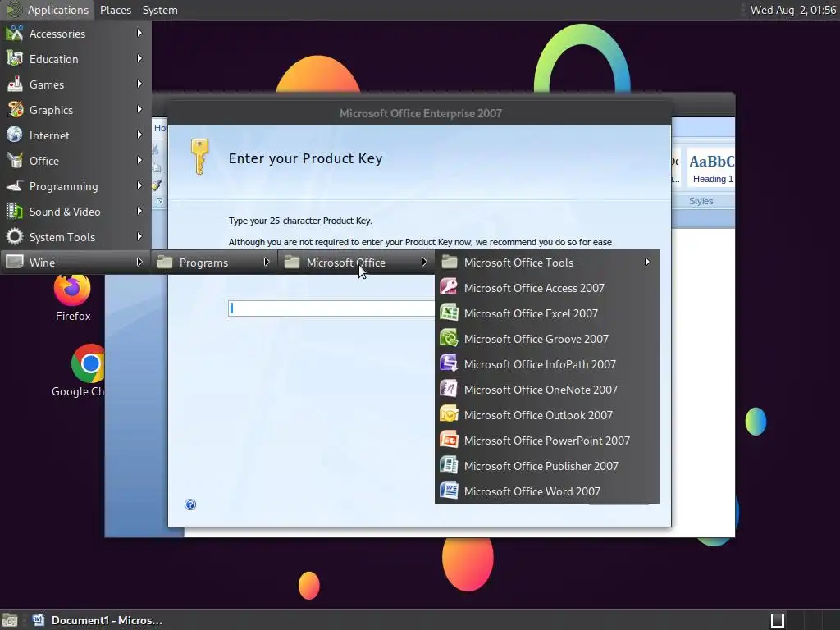Image resolution: width=840 pixels, height=630 pixels.
Task: Expand the Office submenu arrow
Action: click(139, 160)
